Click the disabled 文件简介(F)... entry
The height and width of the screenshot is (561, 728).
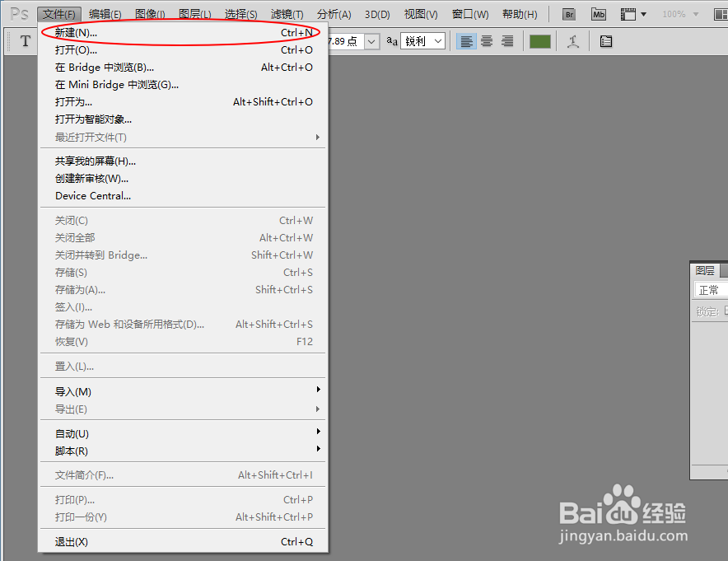click(183, 475)
